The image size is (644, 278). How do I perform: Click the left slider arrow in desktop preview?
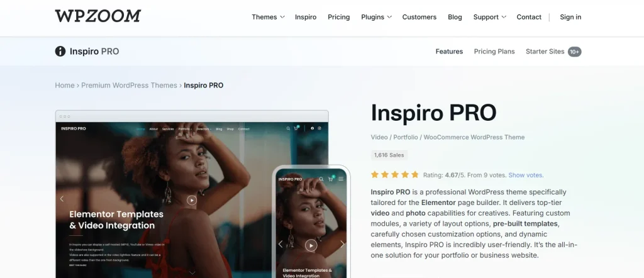pos(62,199)
